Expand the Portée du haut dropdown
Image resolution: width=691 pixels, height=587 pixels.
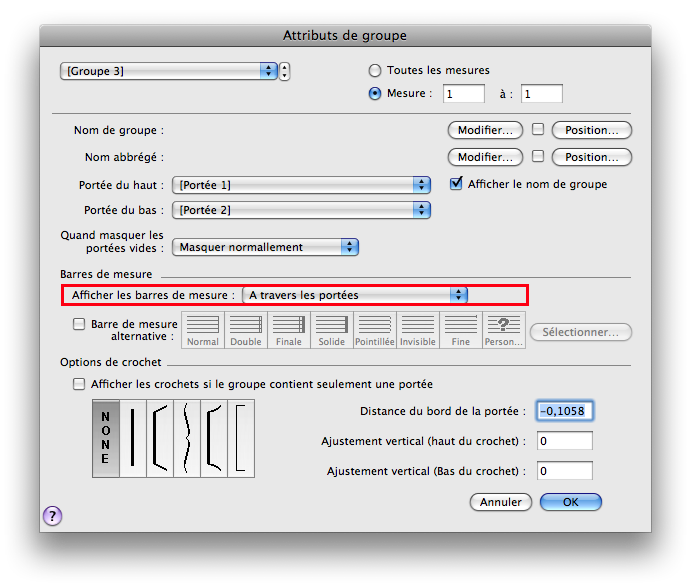(301, 185)
